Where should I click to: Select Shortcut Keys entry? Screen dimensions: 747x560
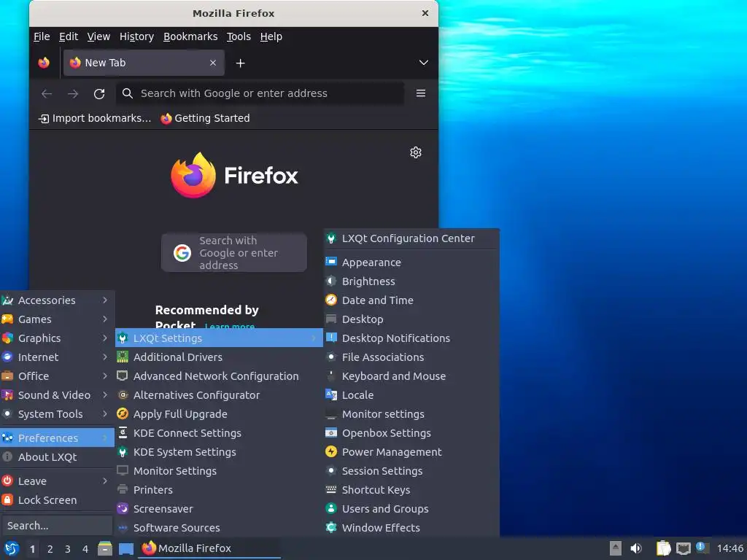[411, 489]
